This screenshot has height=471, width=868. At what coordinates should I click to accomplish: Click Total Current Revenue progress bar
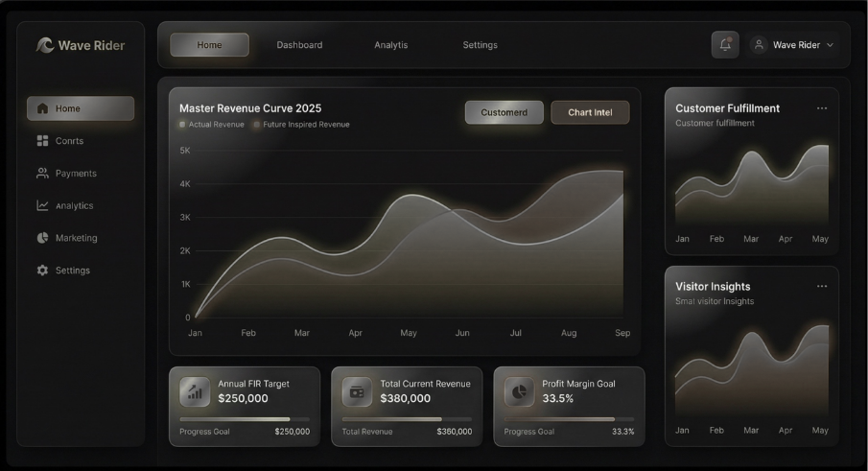407,419
